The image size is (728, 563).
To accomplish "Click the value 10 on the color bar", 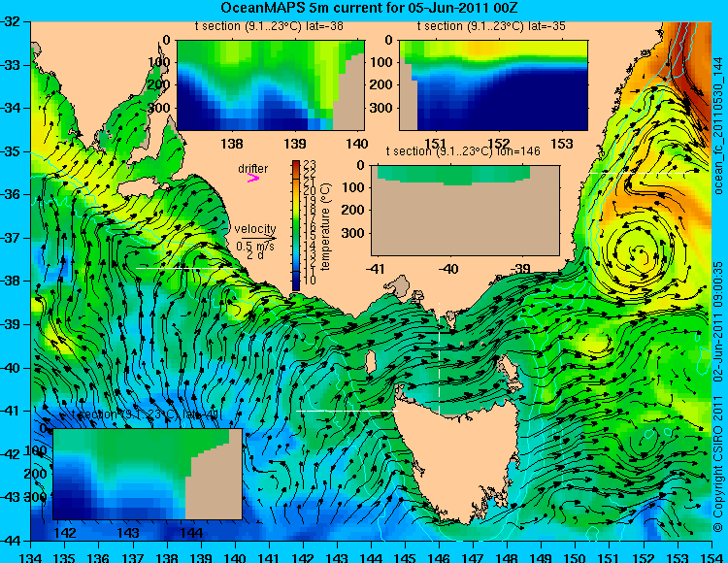I will [x=310, y=280].
